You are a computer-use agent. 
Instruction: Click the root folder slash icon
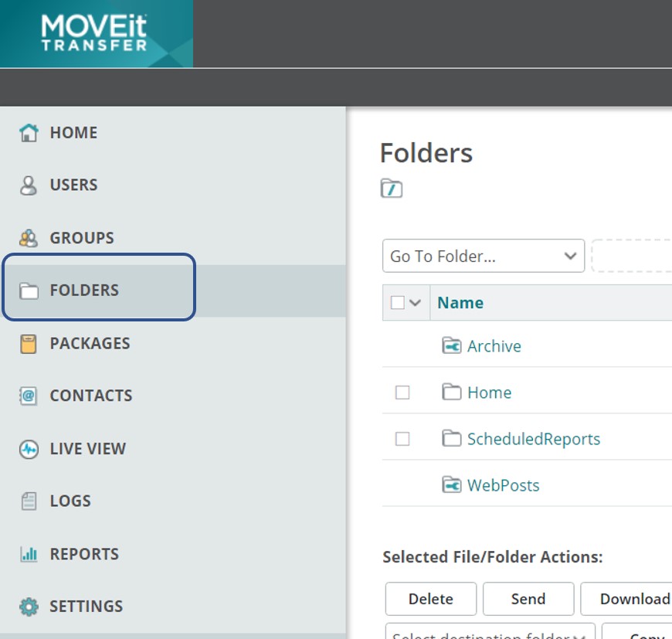click(392, 188)
